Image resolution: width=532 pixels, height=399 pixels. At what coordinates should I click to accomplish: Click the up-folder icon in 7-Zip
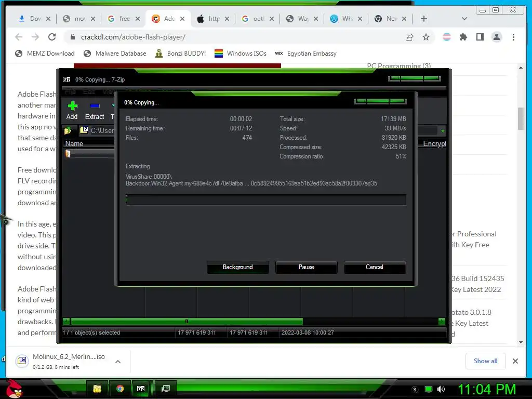[x=68, y=130]
